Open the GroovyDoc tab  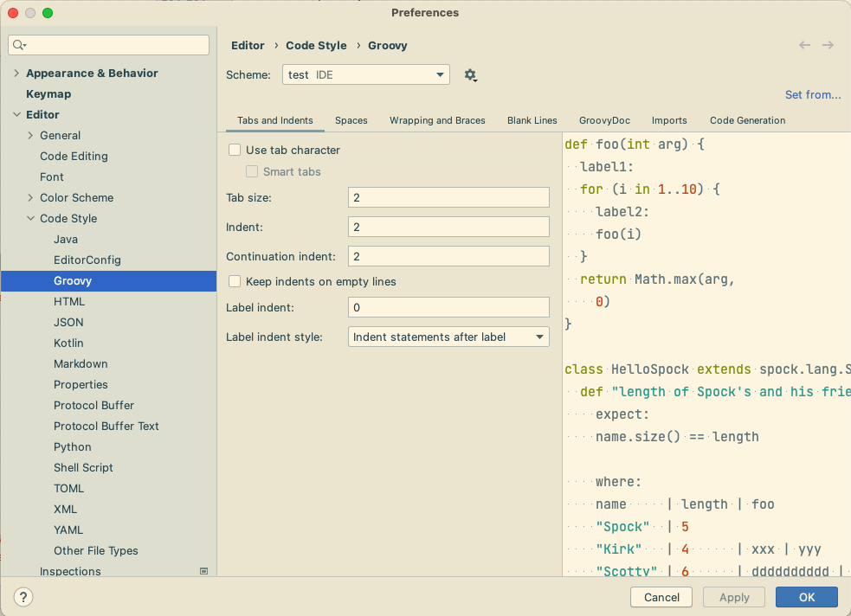click(x=604, y=120)
